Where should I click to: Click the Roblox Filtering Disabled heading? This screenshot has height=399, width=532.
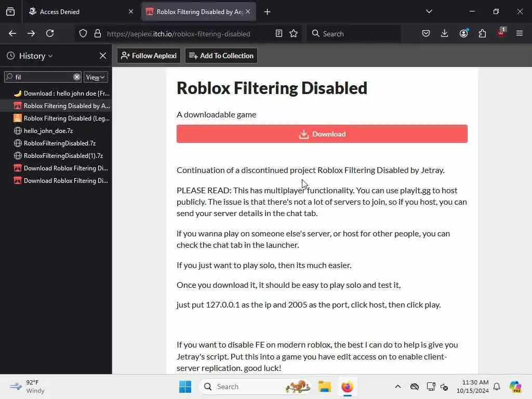pyautogui.click(x=272, y=88)
